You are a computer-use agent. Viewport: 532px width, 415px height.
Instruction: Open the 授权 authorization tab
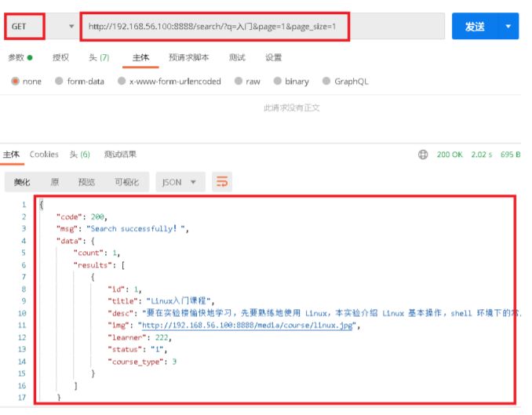tap(60, 57)
